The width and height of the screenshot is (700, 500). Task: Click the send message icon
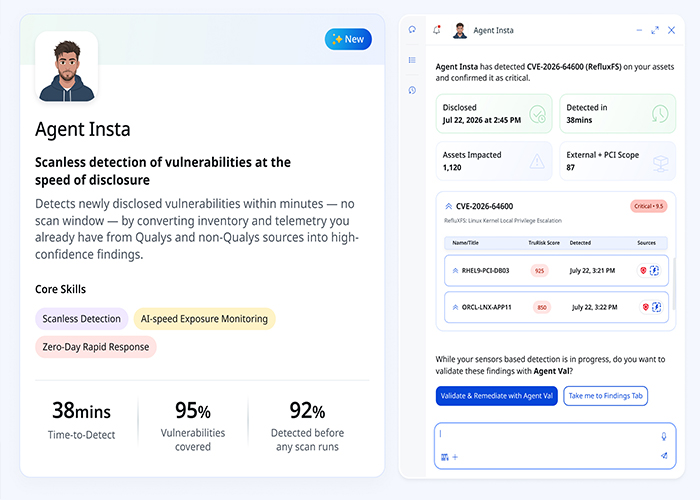(664, 456)
